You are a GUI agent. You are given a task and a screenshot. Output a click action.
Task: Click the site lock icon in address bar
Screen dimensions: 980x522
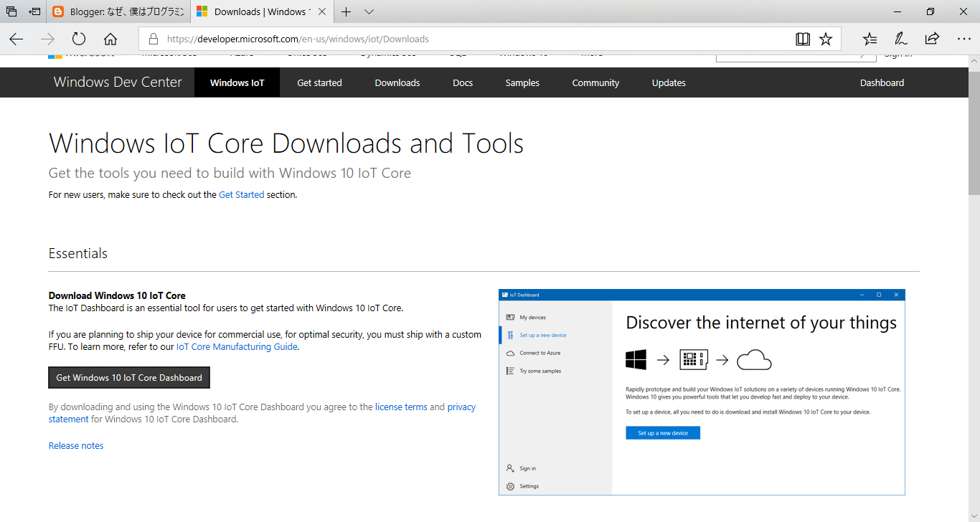[152, 39]
